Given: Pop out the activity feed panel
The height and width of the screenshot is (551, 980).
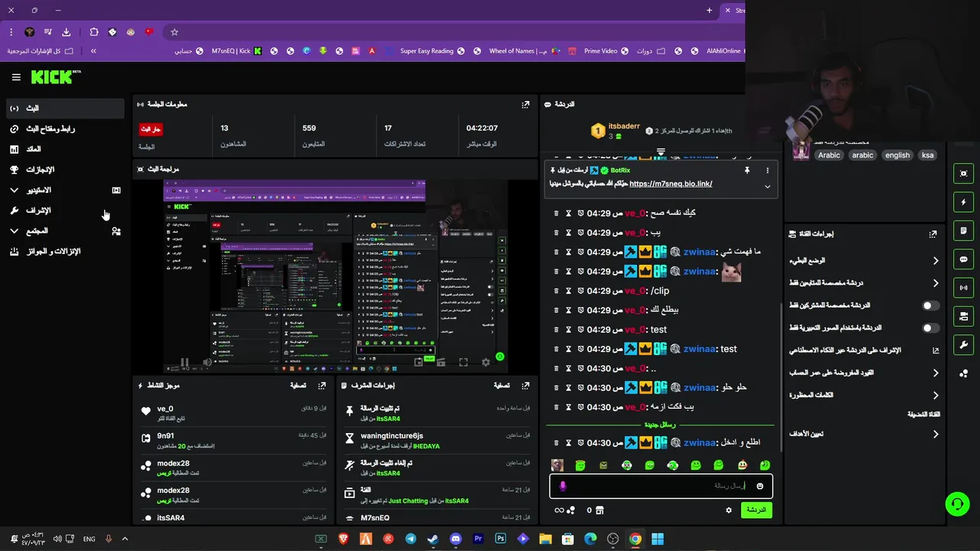Looking at the screenshot, I should [322, 386].
